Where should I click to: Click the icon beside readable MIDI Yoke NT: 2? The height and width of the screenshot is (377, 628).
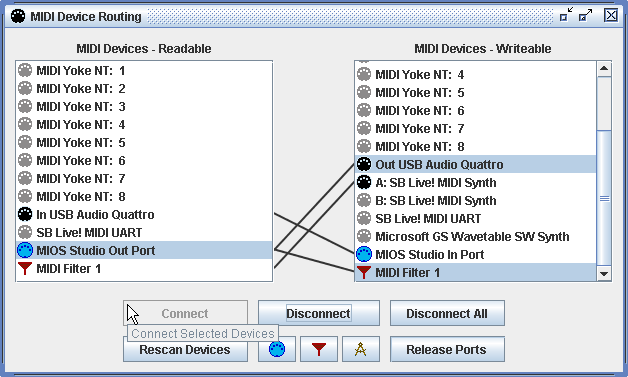[25, 89]
